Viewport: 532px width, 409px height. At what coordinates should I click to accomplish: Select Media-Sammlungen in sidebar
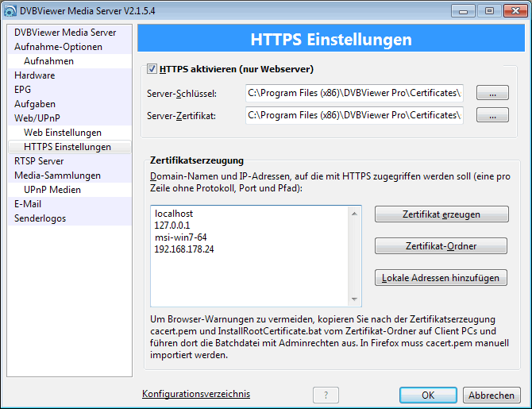(70, 176)
